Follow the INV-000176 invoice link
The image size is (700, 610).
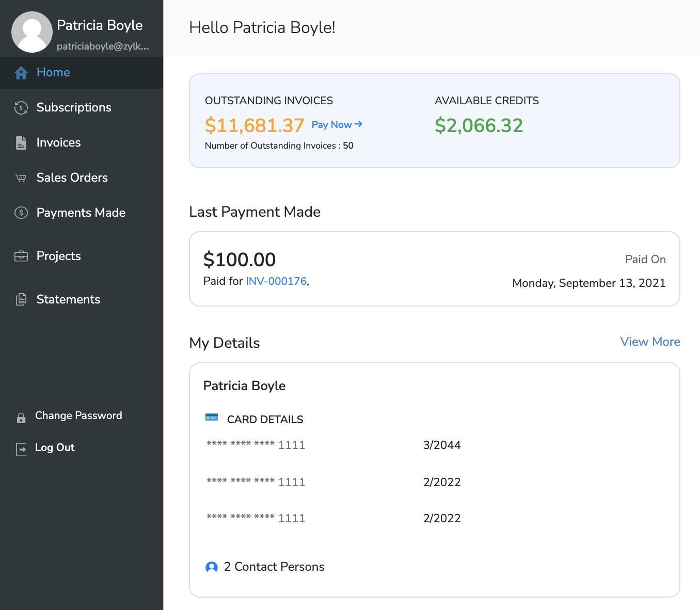point(276,281)
